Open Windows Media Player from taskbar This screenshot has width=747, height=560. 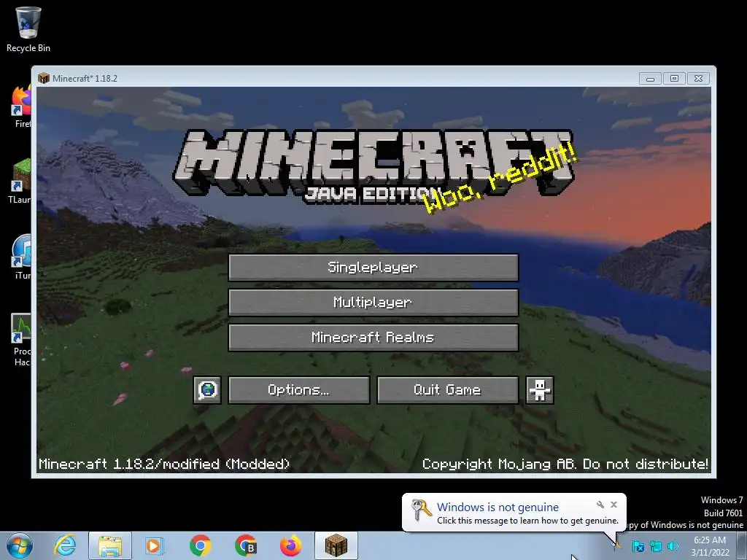pos(155,545)
